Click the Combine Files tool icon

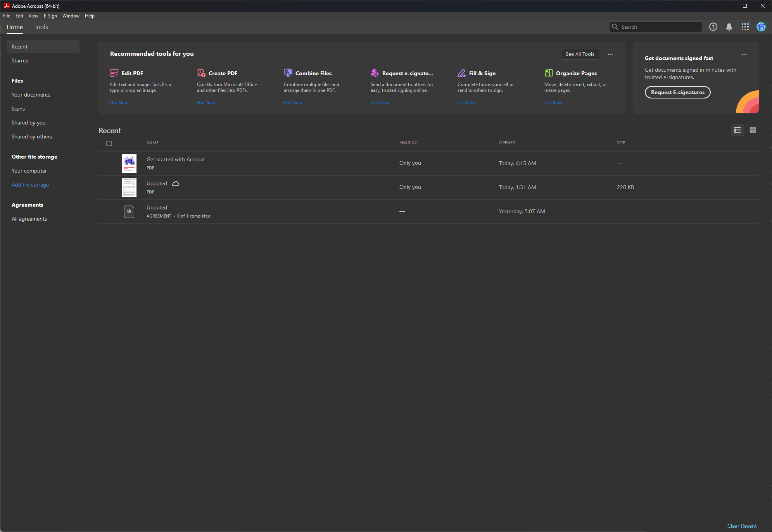288,73
